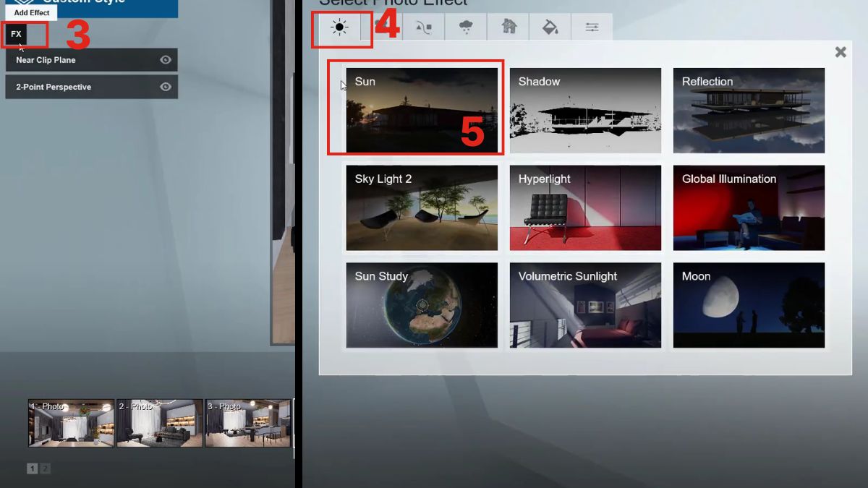Switch to the Weather and Climate cloud tab
This screenshot has height=488, width=868.
pyautogui.click(x=466, y=27)
